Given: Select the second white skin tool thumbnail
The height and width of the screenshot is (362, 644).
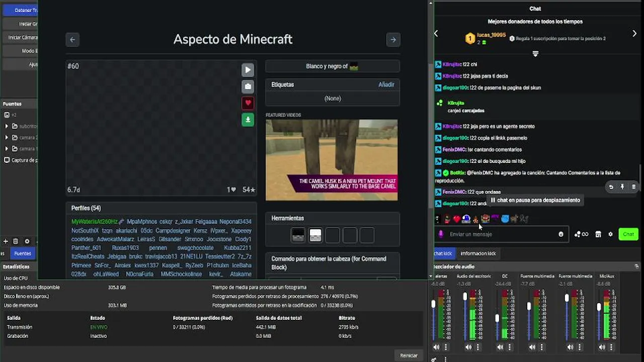Looking at the screenshot, I should click(x=315, y=235).
